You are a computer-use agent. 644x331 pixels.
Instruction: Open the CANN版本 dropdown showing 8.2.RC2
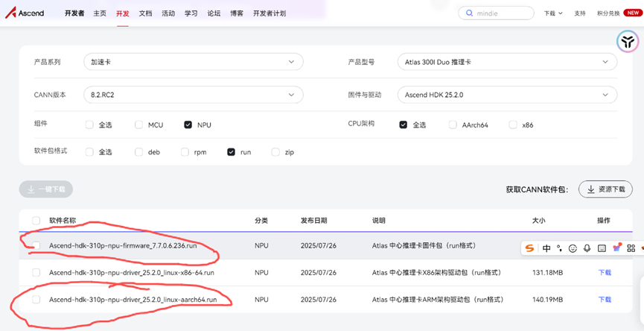[194, 95]
